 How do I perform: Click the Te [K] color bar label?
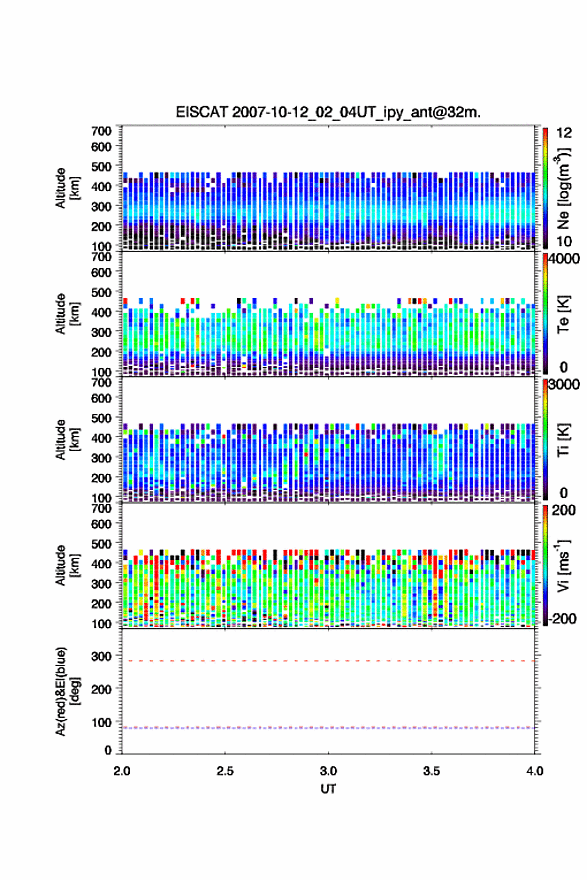563,314
